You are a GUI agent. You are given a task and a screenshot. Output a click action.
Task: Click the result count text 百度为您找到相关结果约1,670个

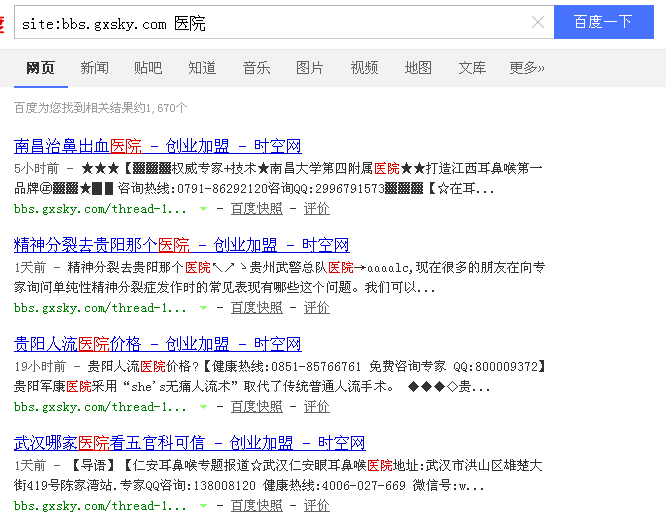101,108
